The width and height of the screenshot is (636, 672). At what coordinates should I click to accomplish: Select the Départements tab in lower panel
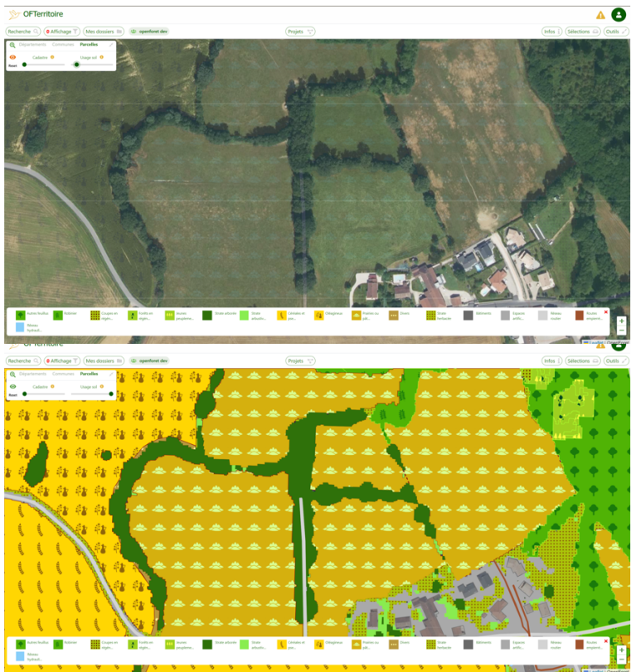pyautogui.click(x=33, y=374)
